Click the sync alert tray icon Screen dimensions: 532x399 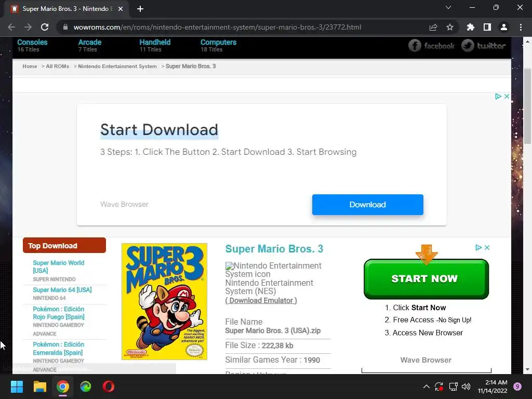coord(438,387)
